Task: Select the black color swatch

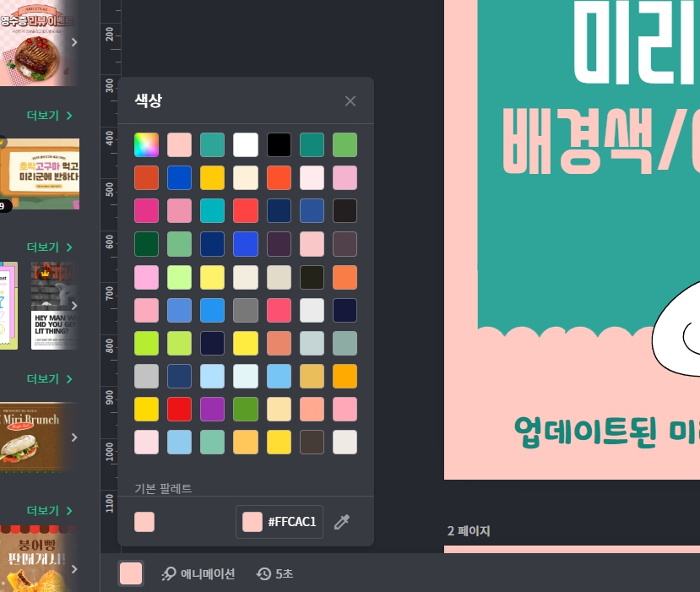Action: 279,144
